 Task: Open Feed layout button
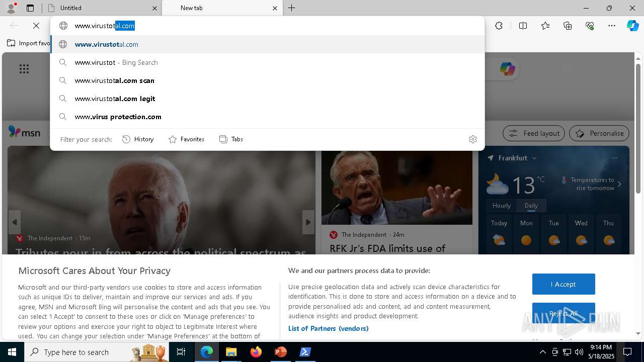pyautogui.click(x=534, y=133)
